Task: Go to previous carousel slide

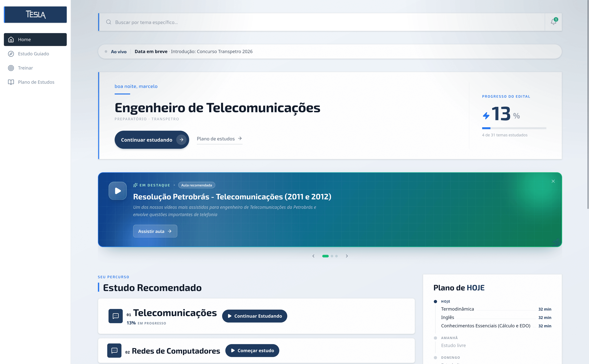Action: (313, 256)
